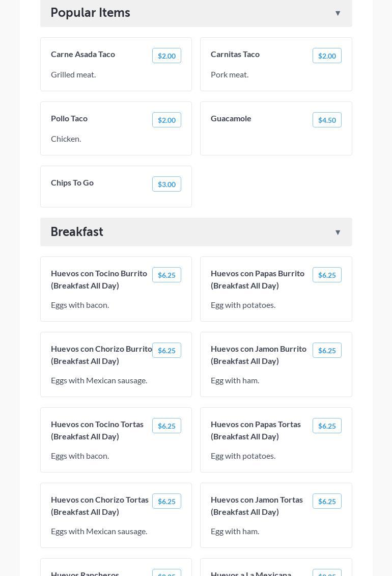The image size is (392, 576).
Task: Choose the Guacamole $4.50 price tag
Action: coord(327,120)
